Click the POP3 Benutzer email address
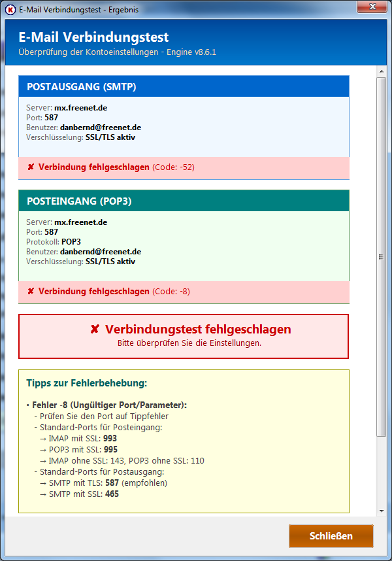Image resolution: width=392 pixels, height=561 pixels. coord(101,252)
